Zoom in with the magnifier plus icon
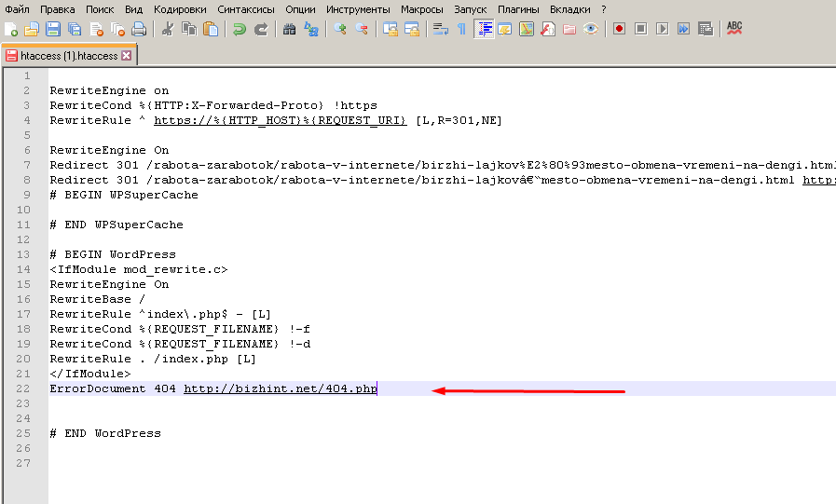 [x=339, y=29]
